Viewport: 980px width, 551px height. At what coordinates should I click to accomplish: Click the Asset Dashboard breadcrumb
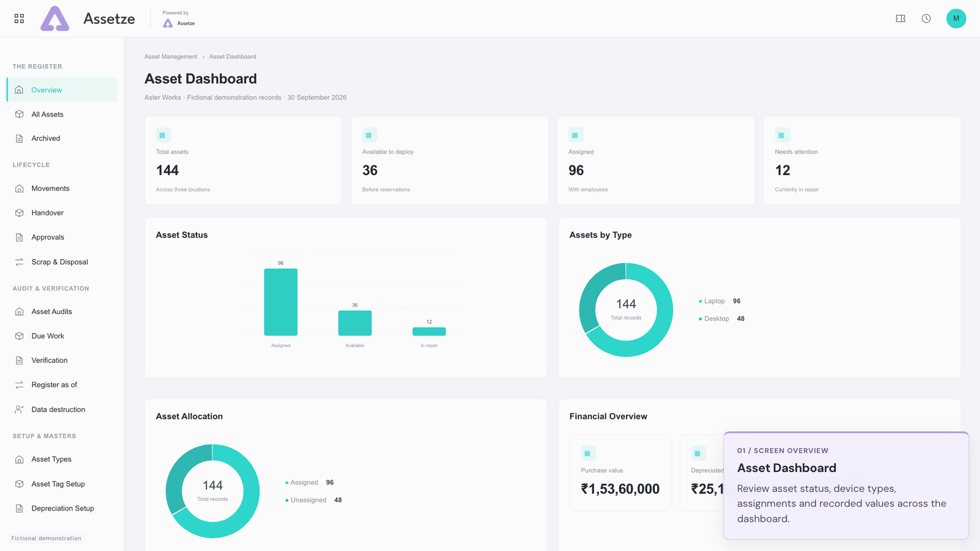pos(233,56)
